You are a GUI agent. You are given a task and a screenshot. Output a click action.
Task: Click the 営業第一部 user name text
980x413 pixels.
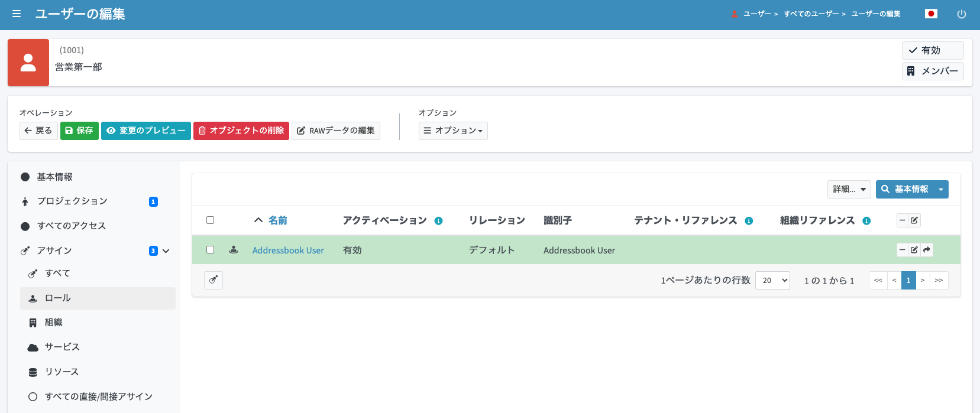(79, 67)
